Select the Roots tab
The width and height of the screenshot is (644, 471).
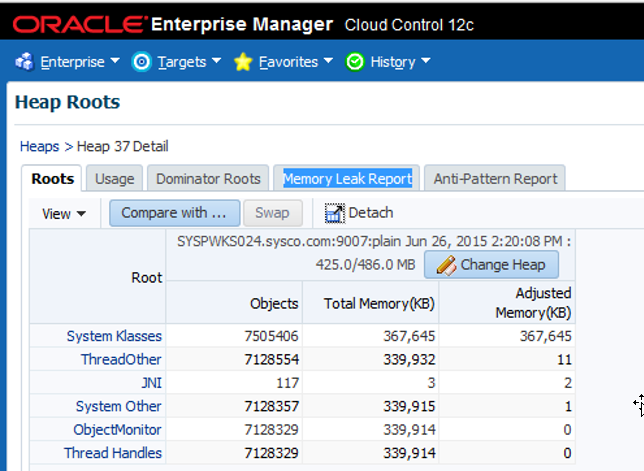click(53, 179)
